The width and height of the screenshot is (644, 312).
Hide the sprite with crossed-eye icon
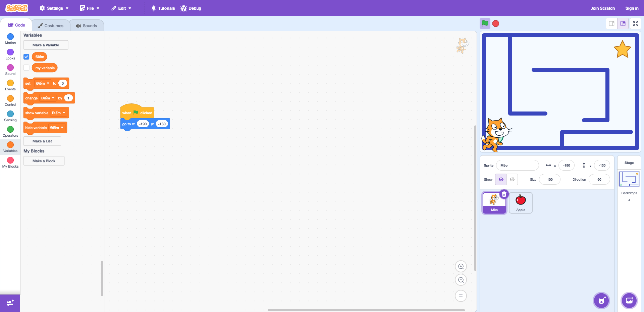click(x=512, y=179)
